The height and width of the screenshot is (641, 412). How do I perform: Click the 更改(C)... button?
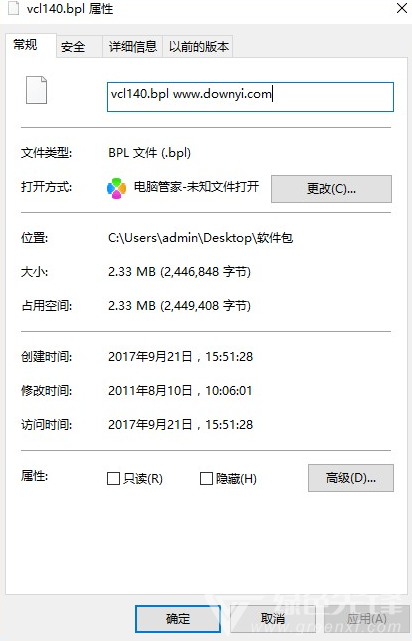331,189
